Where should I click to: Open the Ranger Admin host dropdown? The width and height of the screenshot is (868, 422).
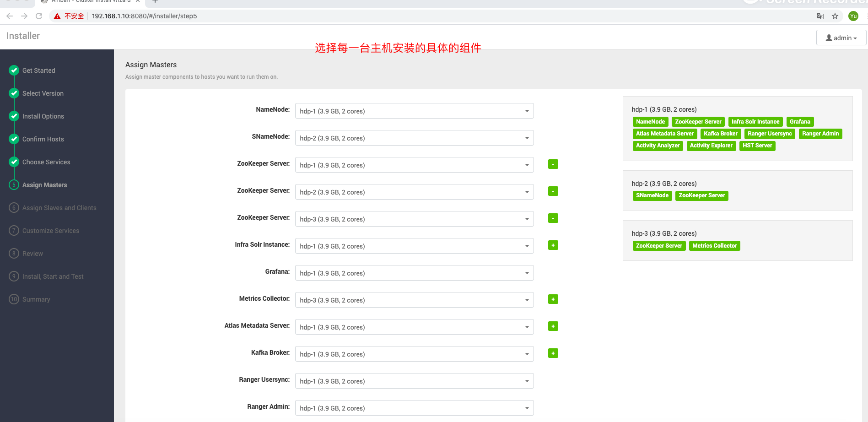pos(414,408)
